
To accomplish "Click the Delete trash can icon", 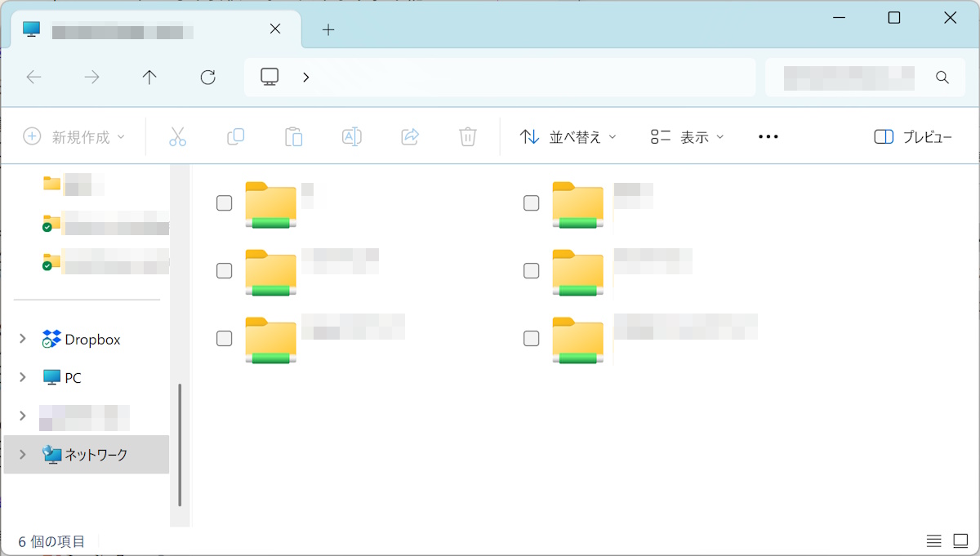I will point(468,137).
